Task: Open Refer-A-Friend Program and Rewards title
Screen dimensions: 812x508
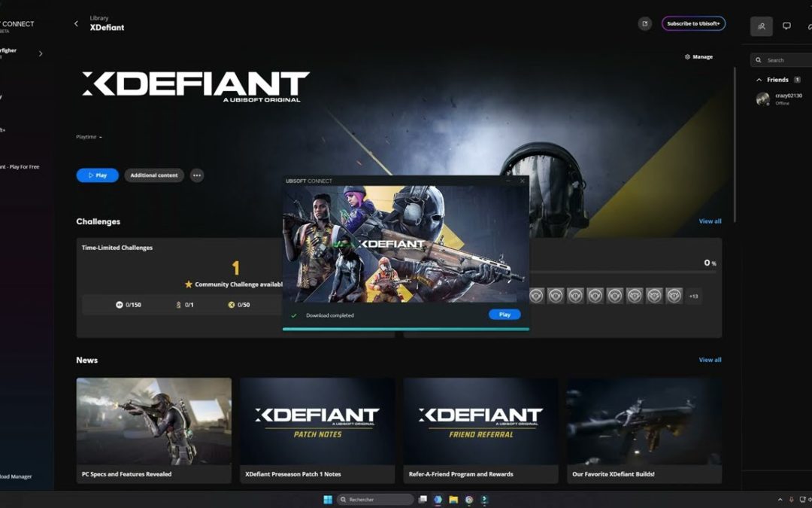Action: (x=461, y=474)
